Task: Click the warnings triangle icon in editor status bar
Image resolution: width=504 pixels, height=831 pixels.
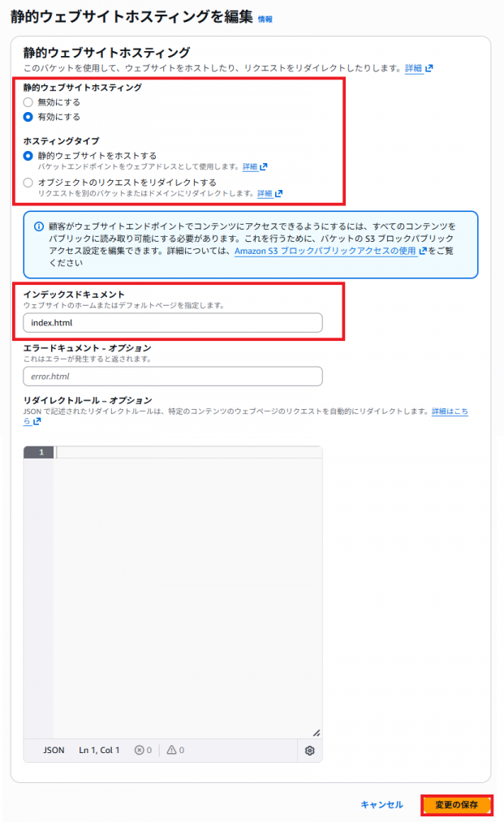Action: (172, 750)
